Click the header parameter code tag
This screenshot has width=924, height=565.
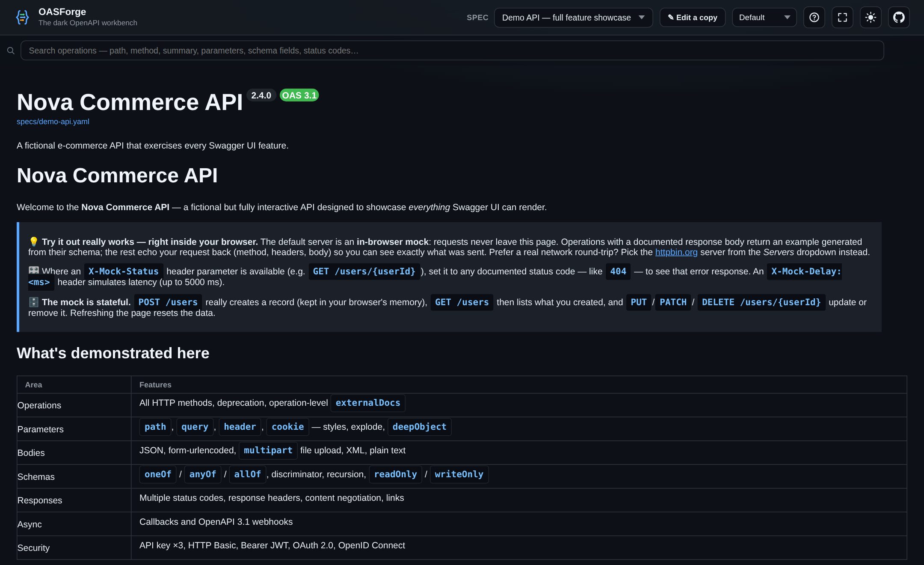(x=240, y=427)
